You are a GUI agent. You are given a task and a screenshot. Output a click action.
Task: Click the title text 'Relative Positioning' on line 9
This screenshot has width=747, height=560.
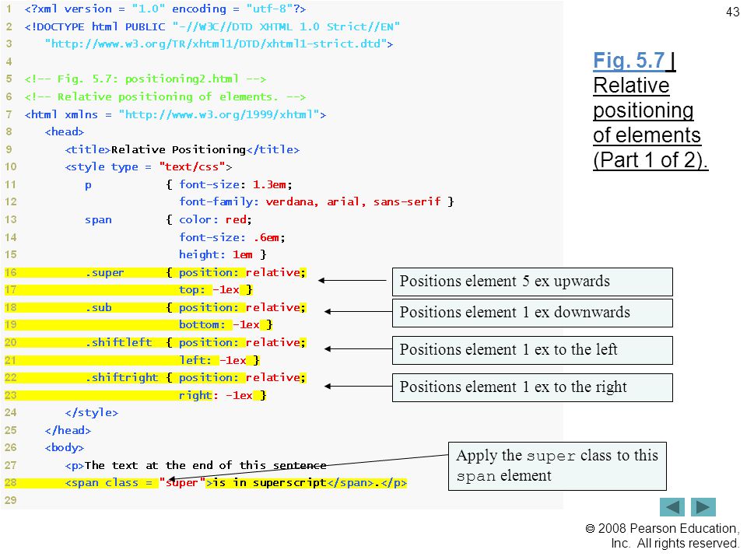point(179,149)
